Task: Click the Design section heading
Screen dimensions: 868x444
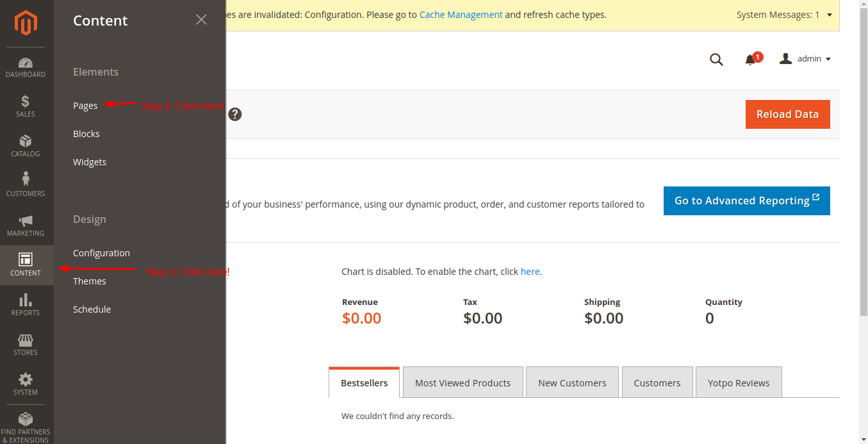Action: [90, 219]
